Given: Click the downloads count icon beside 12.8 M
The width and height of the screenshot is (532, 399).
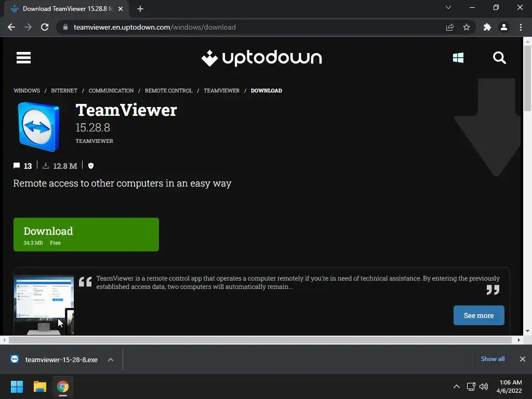Looking at the screenshot, I should 46,166.
